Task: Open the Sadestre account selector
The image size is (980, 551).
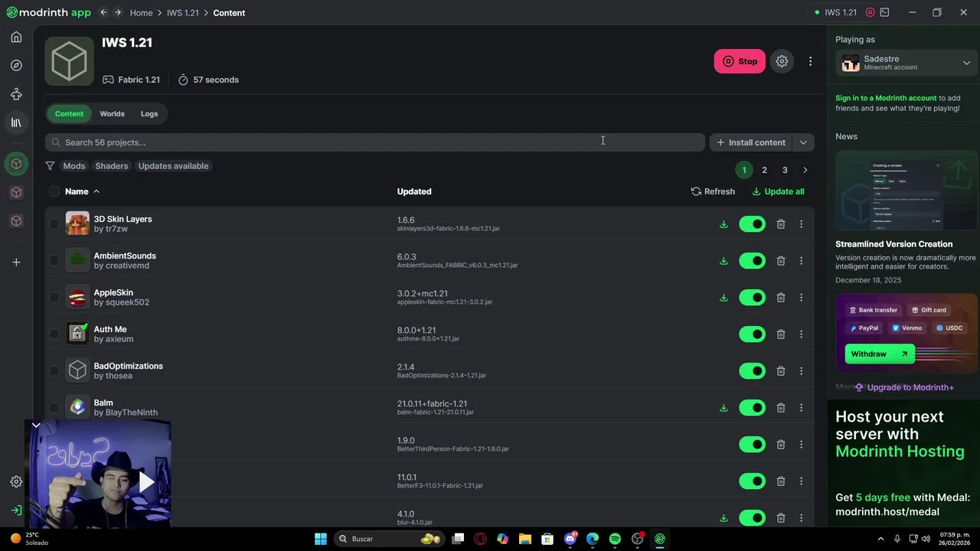Action: point(907,63)
